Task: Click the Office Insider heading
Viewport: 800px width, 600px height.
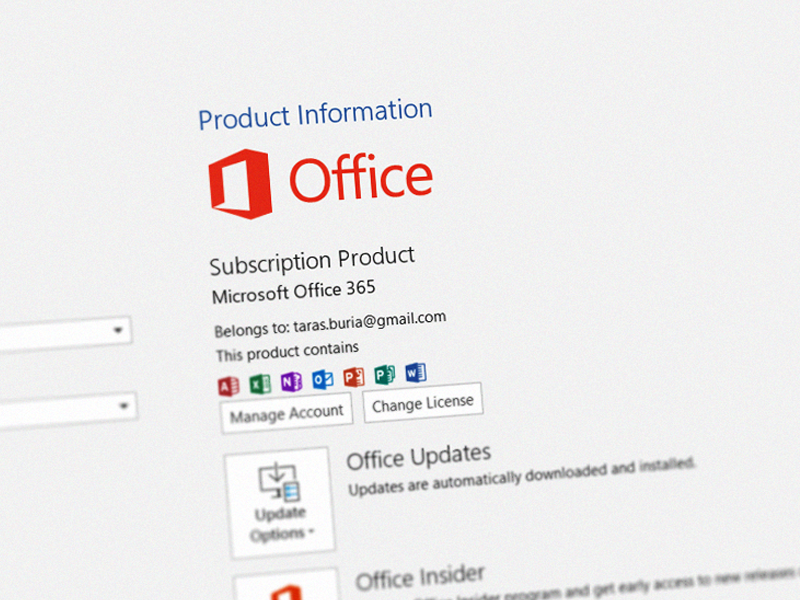Action: (x=420, y=578)
